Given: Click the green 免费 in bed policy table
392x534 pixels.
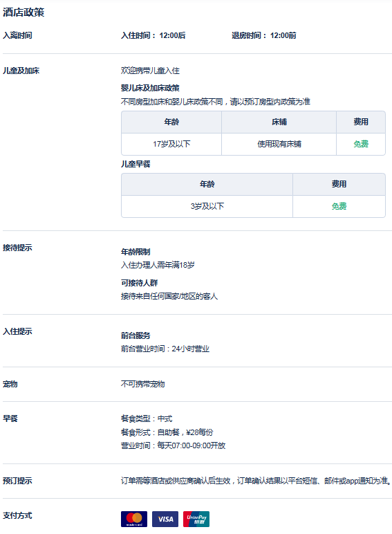Looking at the screenshot, I should [361, 144].
